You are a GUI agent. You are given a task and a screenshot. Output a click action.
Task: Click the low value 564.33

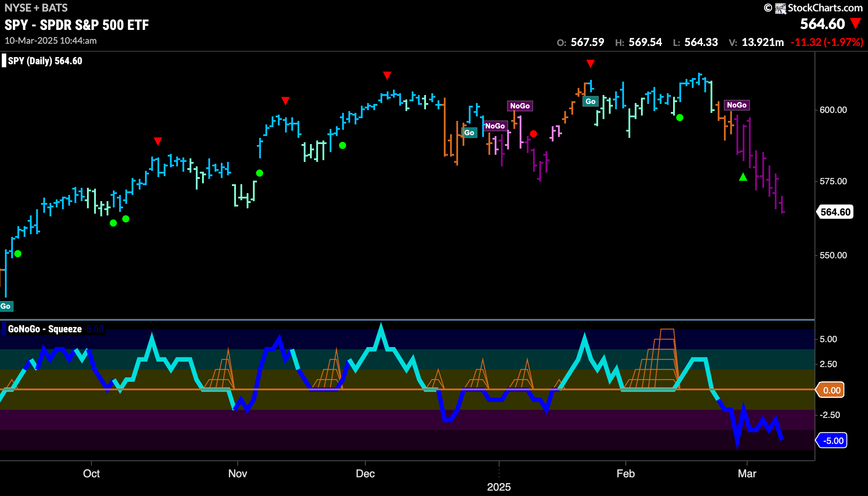(701, 42)
